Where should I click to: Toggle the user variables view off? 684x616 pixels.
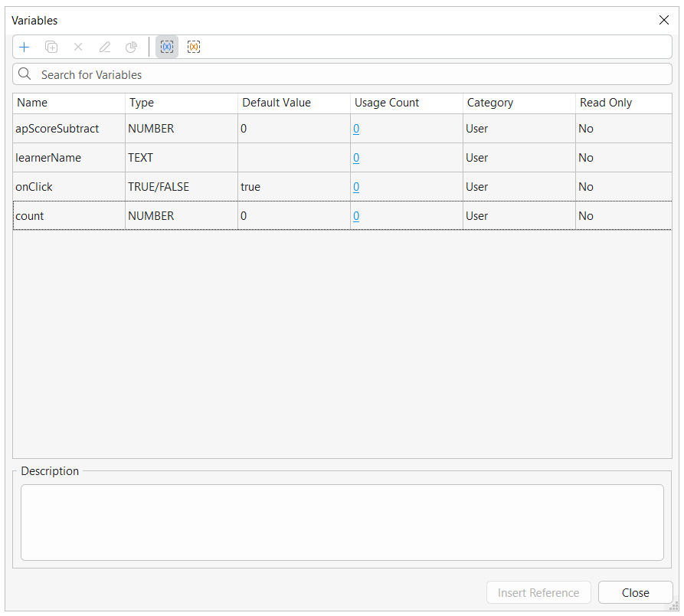[166, 47]
